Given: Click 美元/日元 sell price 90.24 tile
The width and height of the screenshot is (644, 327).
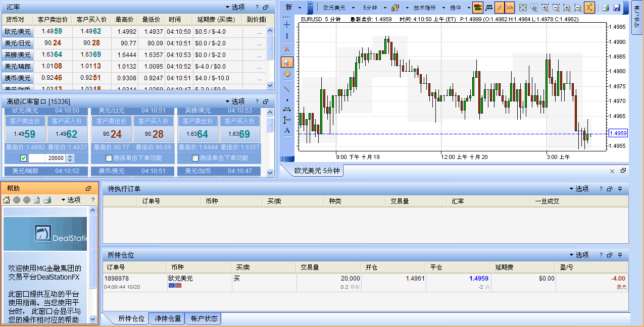Looking at the screenshot, I should (112, 129).
